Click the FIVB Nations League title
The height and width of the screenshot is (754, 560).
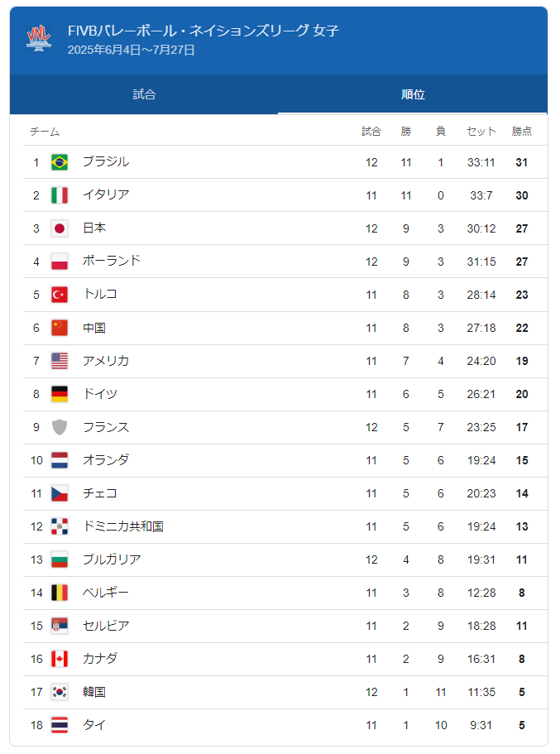click(x=203, y=31)
